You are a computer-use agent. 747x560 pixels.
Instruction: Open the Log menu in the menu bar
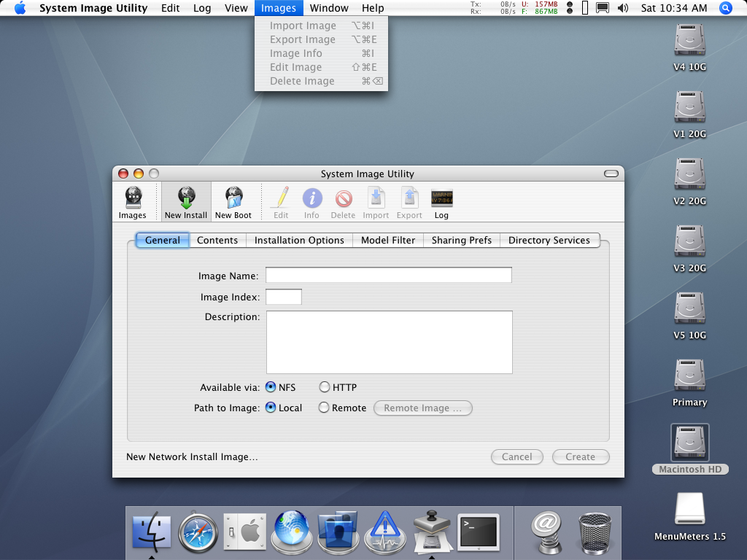(x=202, y=8)
